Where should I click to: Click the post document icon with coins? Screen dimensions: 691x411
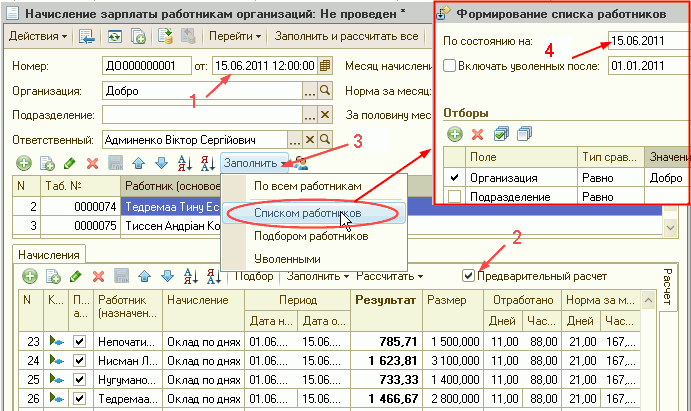[165, 36]
